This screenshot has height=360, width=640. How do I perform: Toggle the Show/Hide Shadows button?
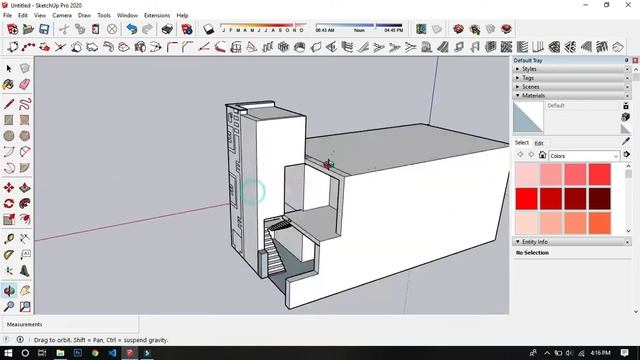209,29
